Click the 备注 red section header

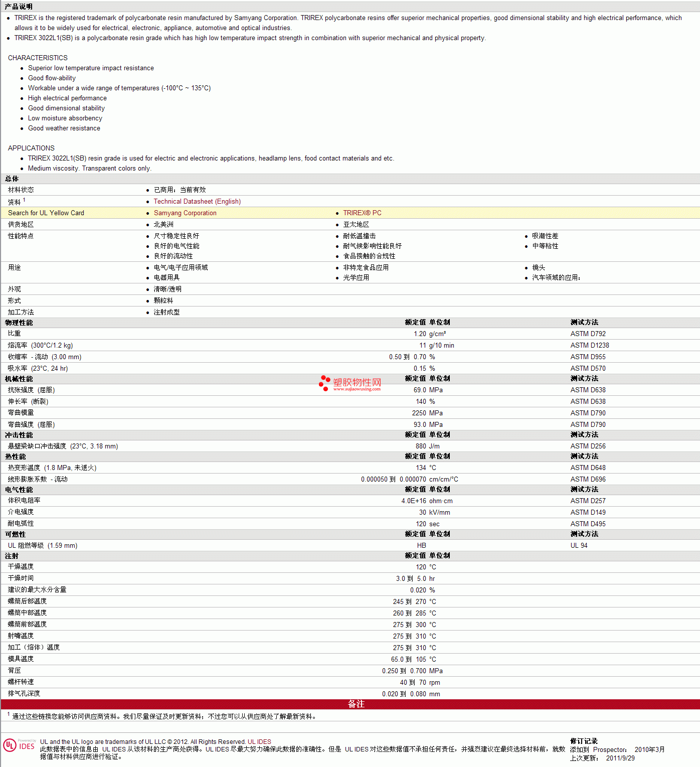point(350,704)
